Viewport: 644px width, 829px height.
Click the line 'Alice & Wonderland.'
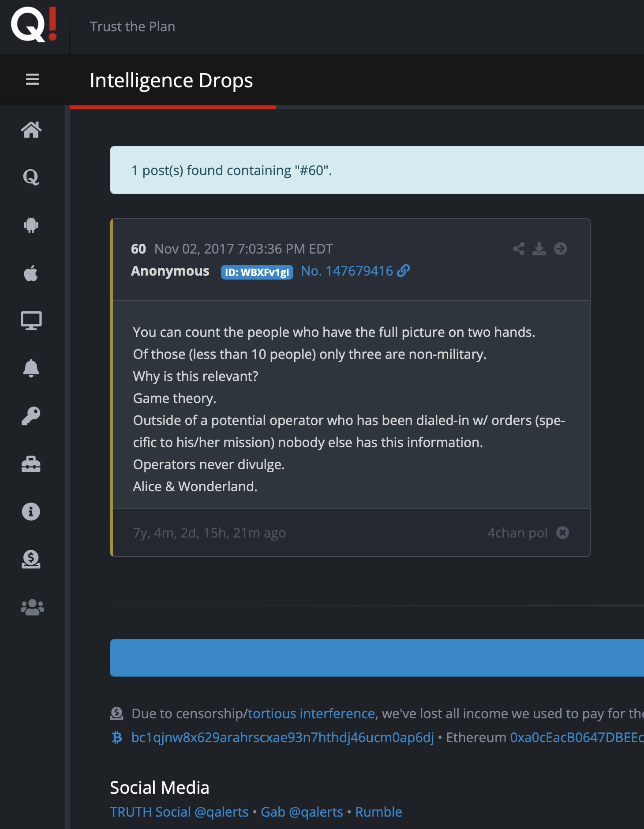(195, 486)
